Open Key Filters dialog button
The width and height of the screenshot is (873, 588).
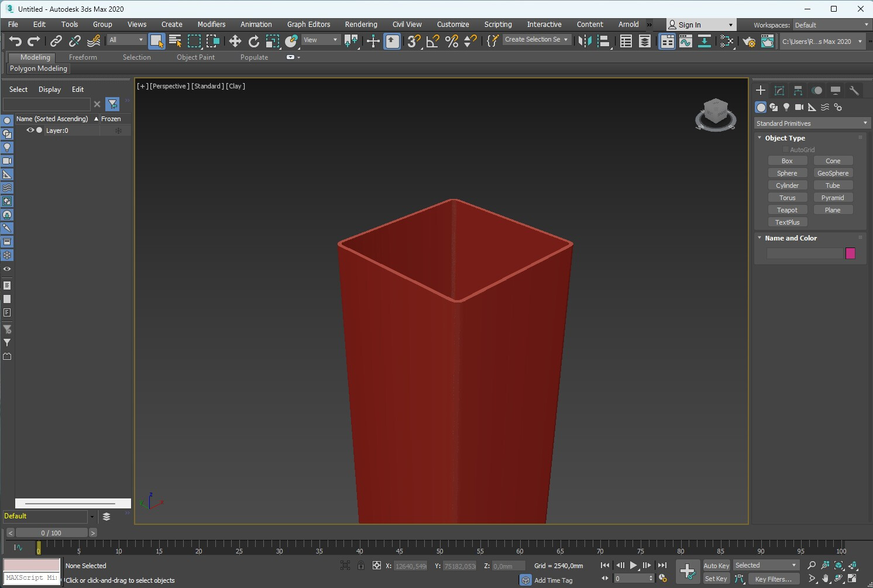(x=773, y=579)
